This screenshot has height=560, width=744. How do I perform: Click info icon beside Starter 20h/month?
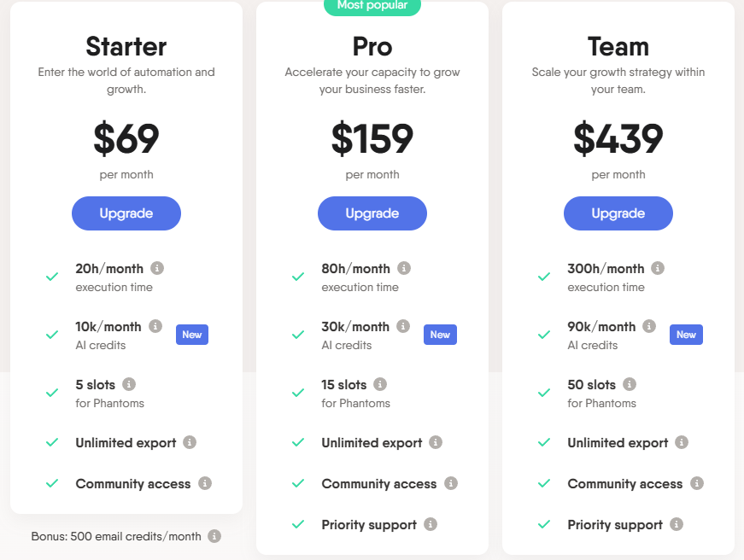click(x=157, y=268)
